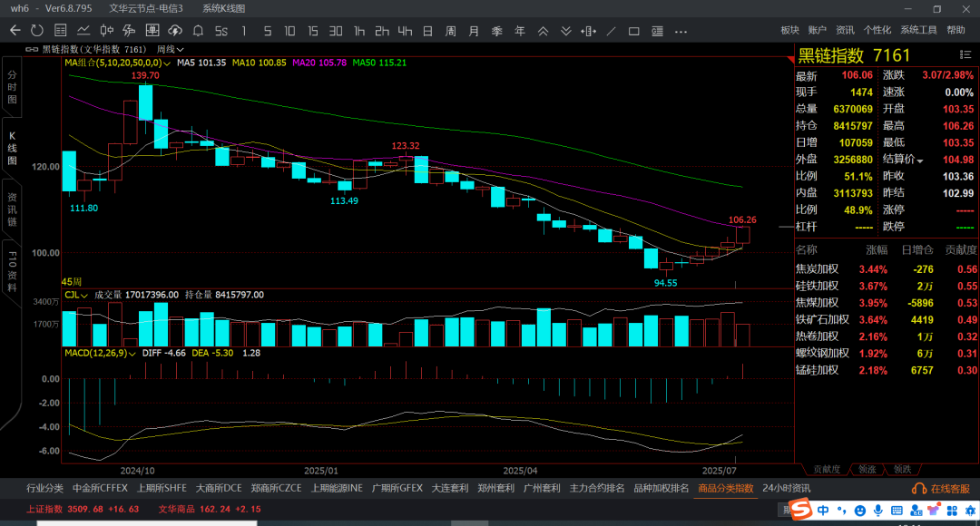Select the 螺纹钢加权 row in contribution list
This screenshot has width=980, height=526.
click(x=886, y=354)
